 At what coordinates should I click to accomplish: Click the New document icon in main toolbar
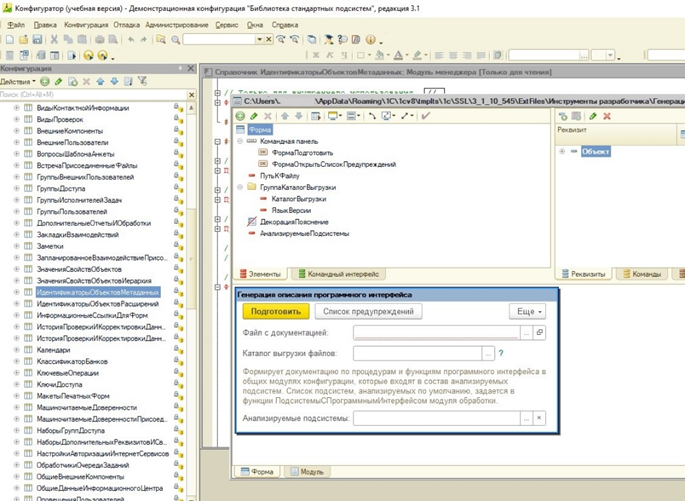tap(10, 40)
